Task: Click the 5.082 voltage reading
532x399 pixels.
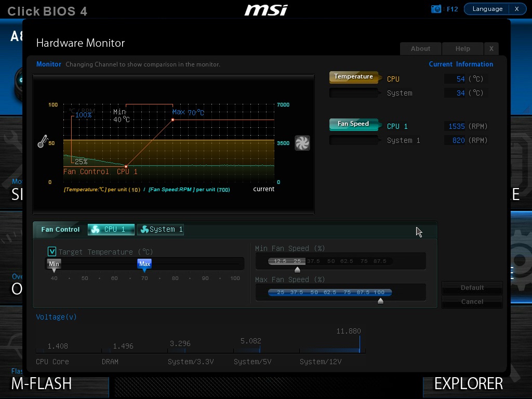Action: (251, 341)
